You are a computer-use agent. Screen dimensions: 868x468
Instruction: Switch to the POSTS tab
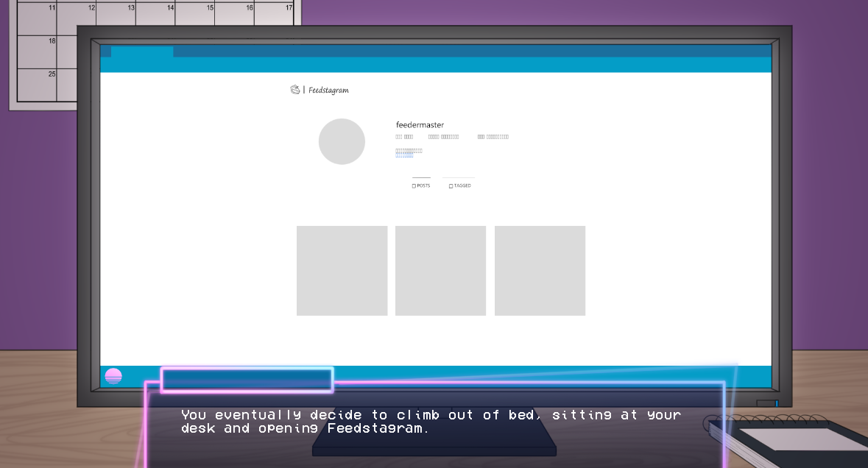tap(423, 185)
